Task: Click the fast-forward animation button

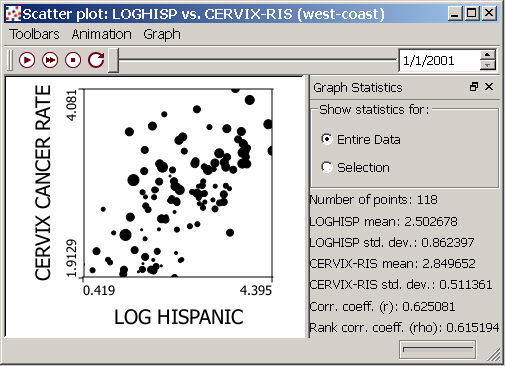Action: pos(50,60)
